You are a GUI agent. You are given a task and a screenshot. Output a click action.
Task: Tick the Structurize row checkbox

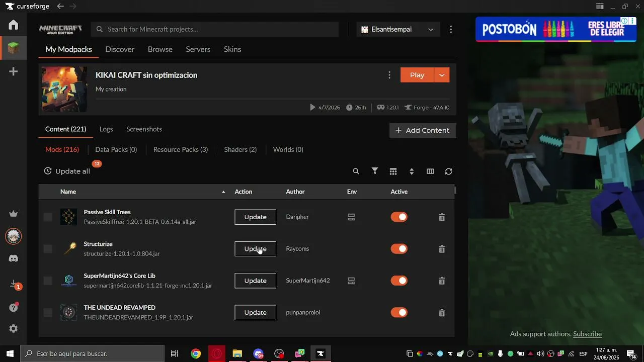click(48, 248)
